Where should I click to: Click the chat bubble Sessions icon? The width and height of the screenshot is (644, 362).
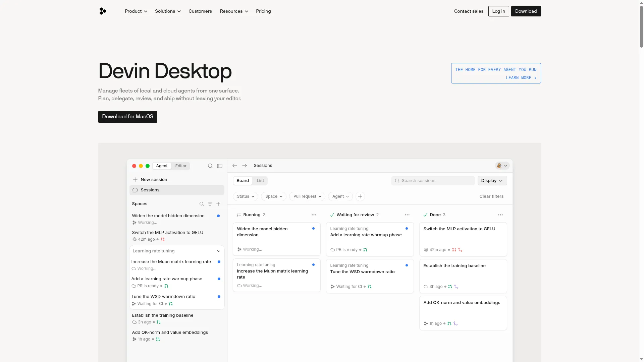(x=135, y=190)
